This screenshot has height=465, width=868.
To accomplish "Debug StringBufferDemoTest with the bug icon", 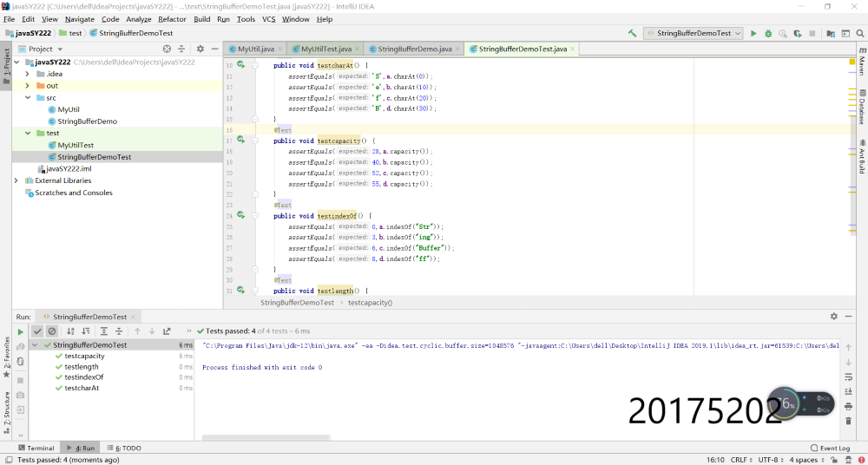I will 768,33.
